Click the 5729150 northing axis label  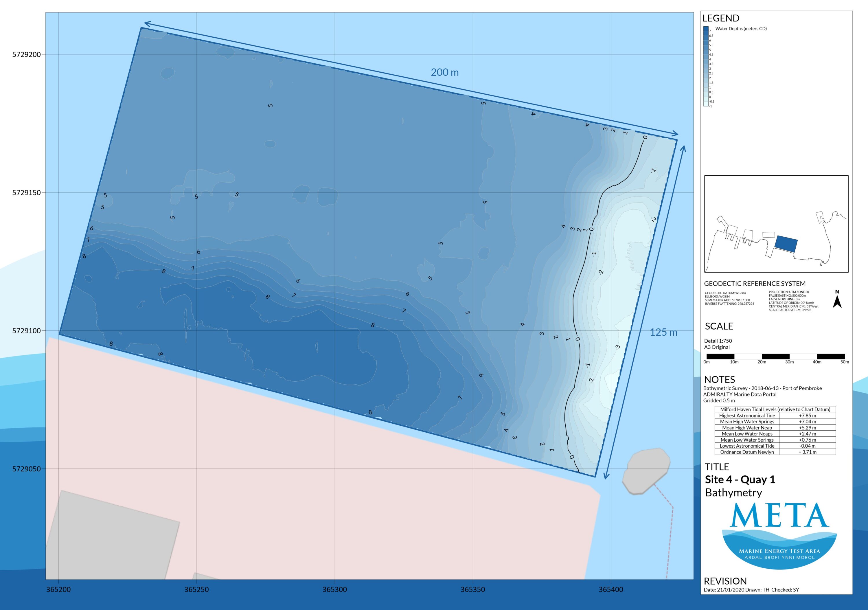26,192
